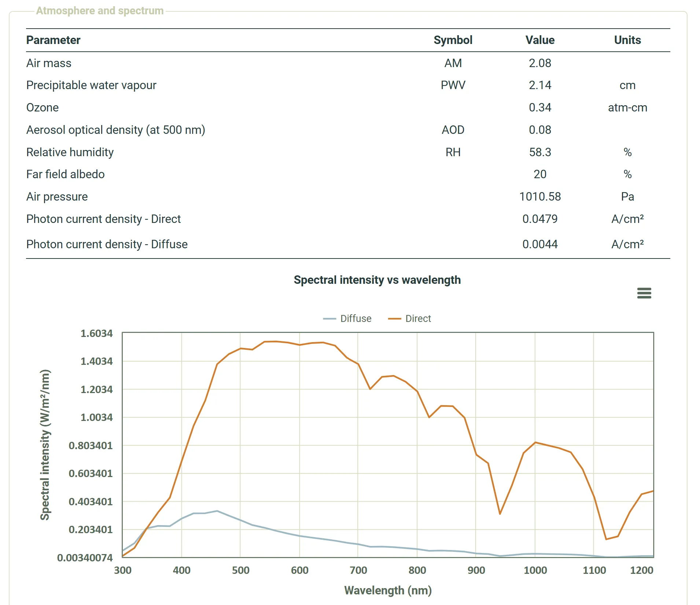Click the Units column header
This screenshot has height=605, width=700.
pyautogui.click(x=627, y=40)
